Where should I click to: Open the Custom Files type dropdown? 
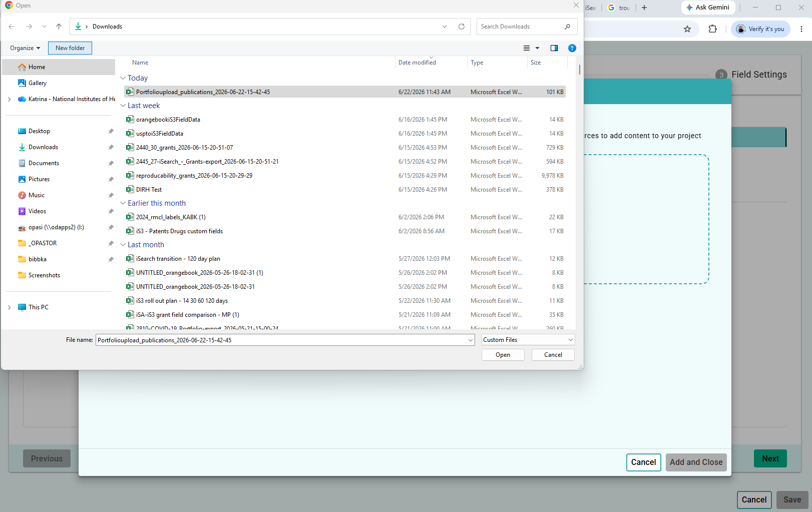click(528, 340)
